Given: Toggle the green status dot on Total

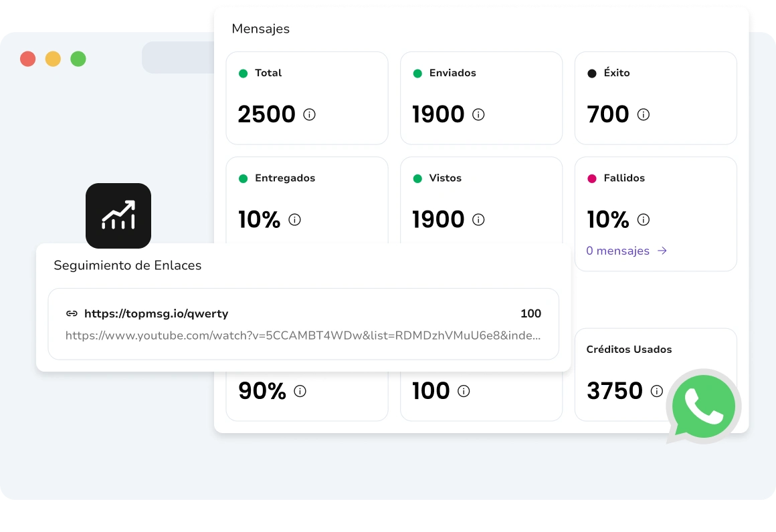Looking at the screenshot, I should pos(244,74).
